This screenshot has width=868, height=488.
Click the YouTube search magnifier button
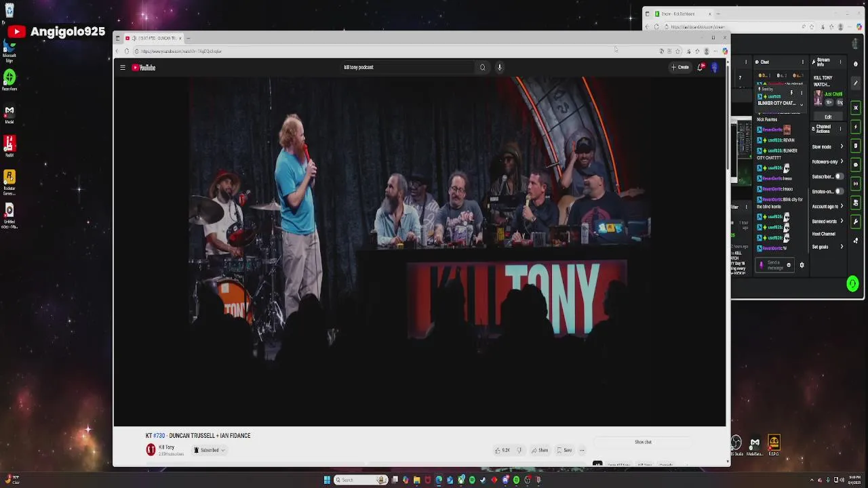click(x=483, y=67)
